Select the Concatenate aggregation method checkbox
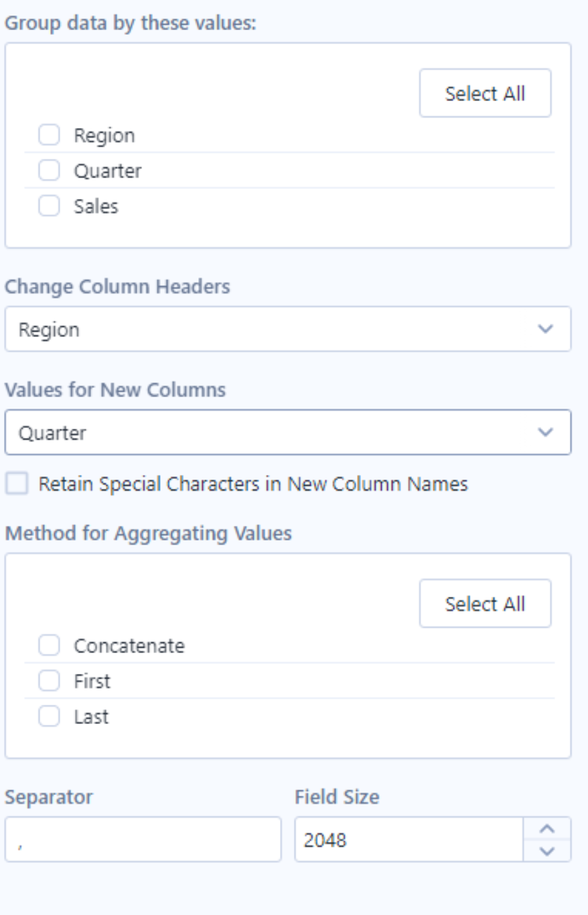 pyautogui.click(x=49, y=646)
